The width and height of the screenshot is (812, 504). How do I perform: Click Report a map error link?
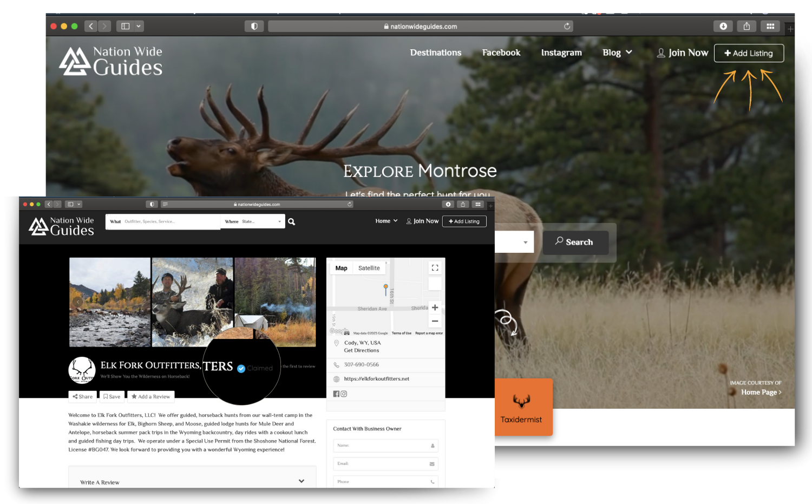click(x=429, y=333)
